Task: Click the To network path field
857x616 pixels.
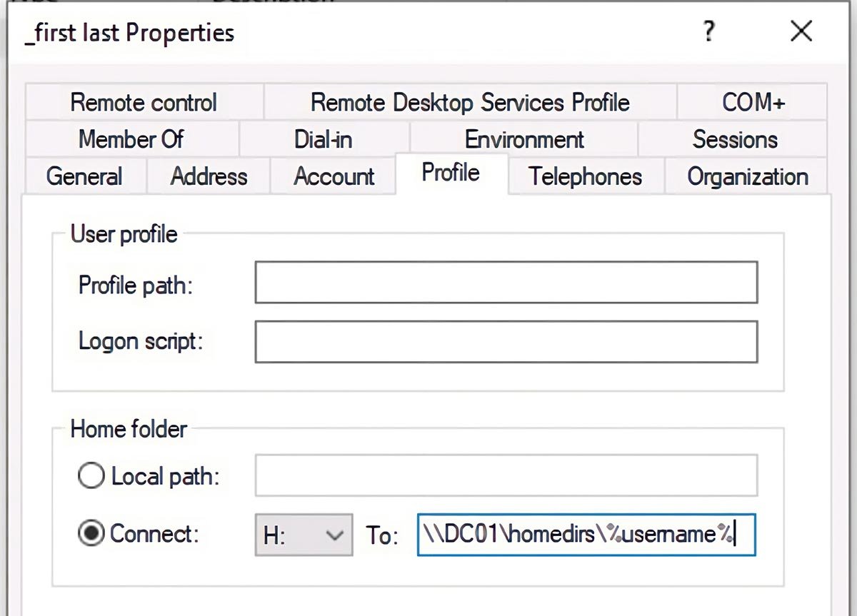Action: [x=586, y=535]
